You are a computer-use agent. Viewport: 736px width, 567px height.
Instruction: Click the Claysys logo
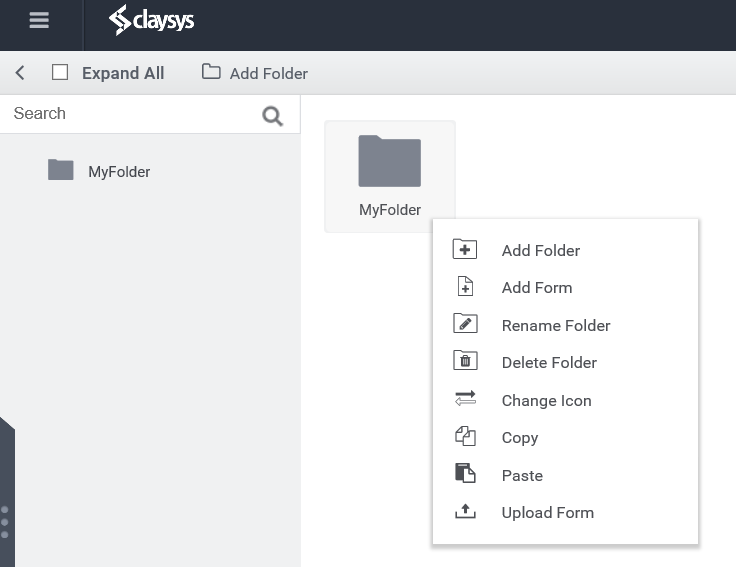151,20
